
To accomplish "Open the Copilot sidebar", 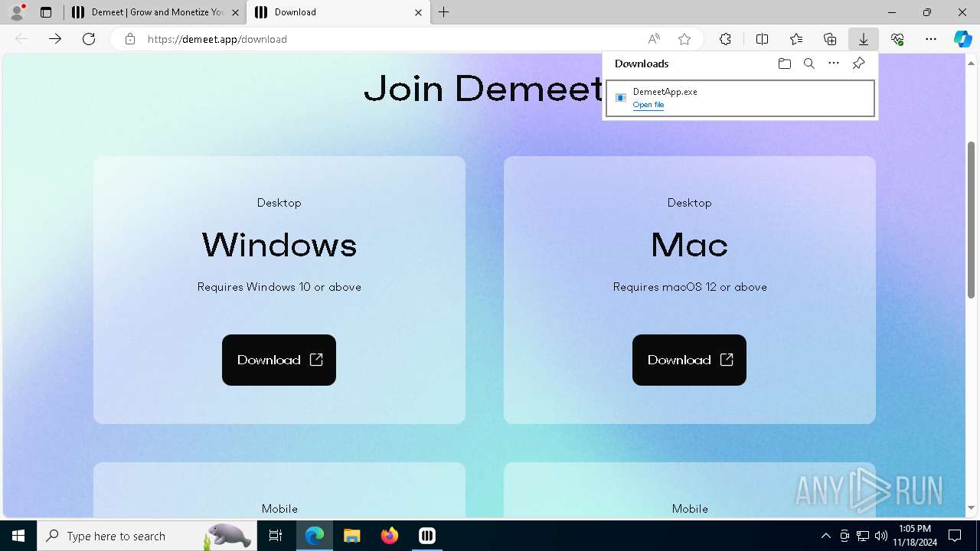I will click(962, 39).
